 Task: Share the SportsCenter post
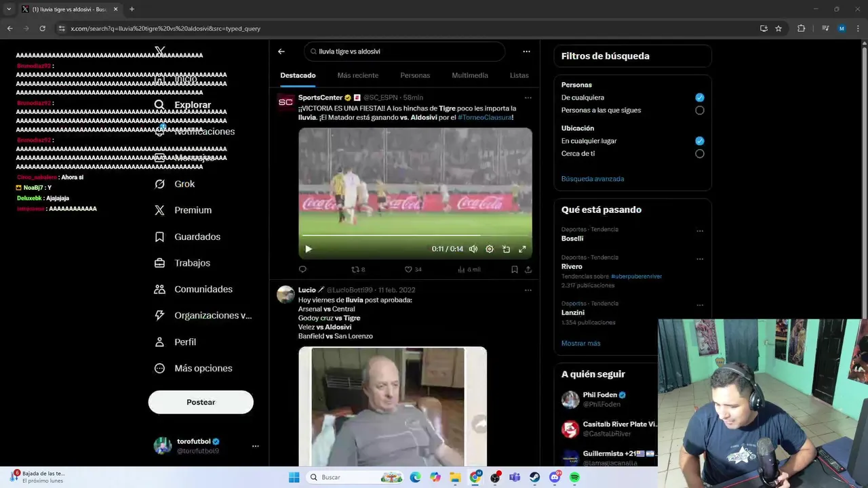click(528, 269)
